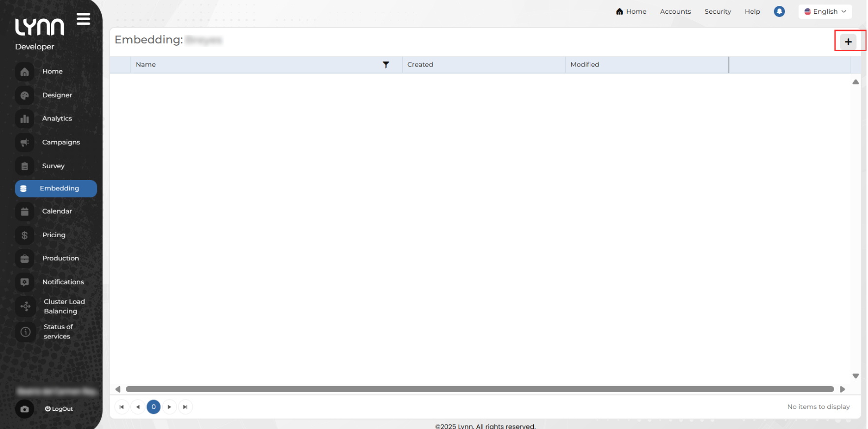The width and height of the screenshot is (868, 429).
Task: Click the scroll left arrow
Action: pos(118,389)
